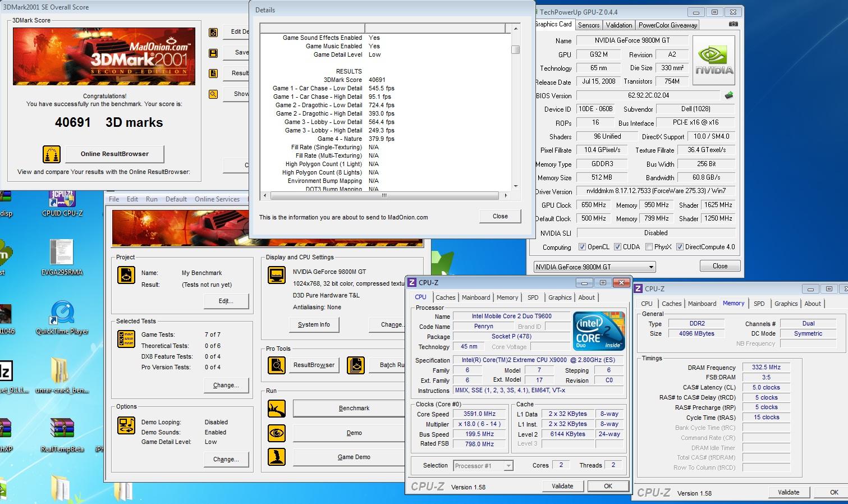Click the Project Edit button
This screenshot has width=848, height=504.
point(226,301)
